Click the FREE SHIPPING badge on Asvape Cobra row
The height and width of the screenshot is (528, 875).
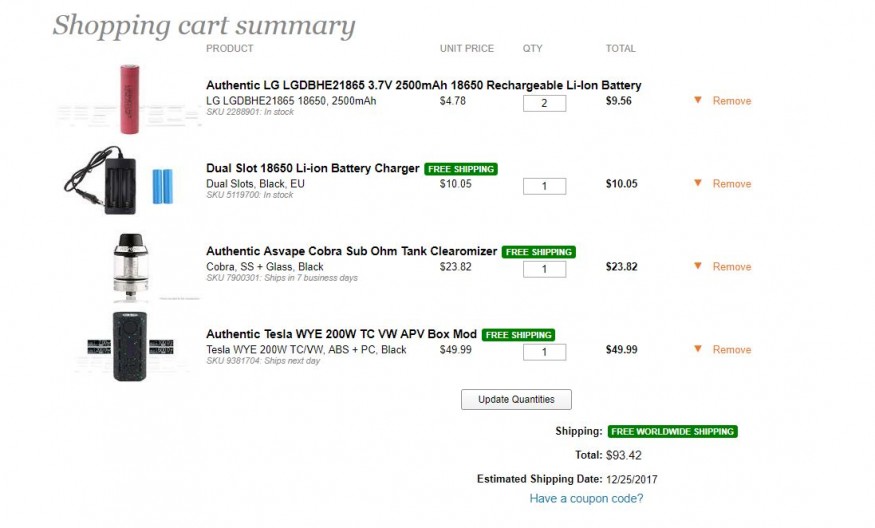tap(539, 252)
